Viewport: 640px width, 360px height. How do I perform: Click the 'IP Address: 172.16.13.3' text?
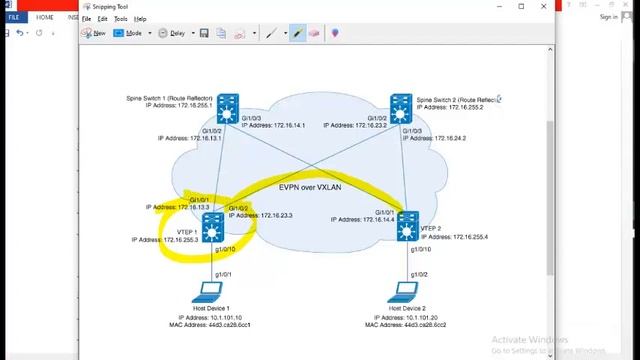(178, 207)
